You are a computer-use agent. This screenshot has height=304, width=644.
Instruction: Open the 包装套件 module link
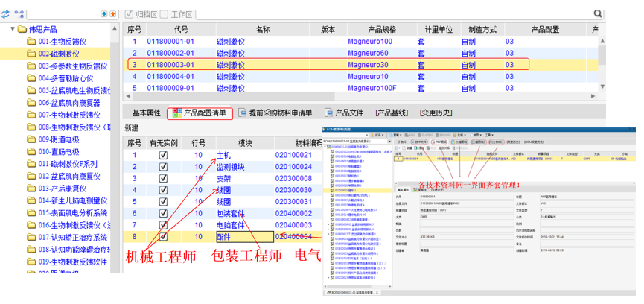[231, 213]
